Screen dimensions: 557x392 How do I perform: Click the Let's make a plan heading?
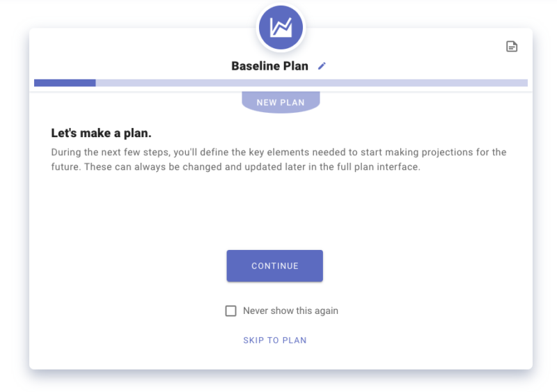[101, 133]
